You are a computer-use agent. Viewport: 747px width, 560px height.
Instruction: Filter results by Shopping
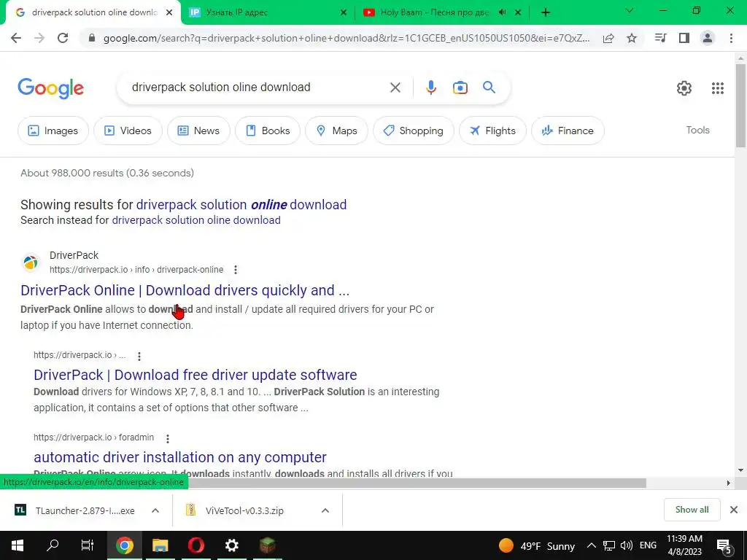pyautogui.click(x=414, y=131)
